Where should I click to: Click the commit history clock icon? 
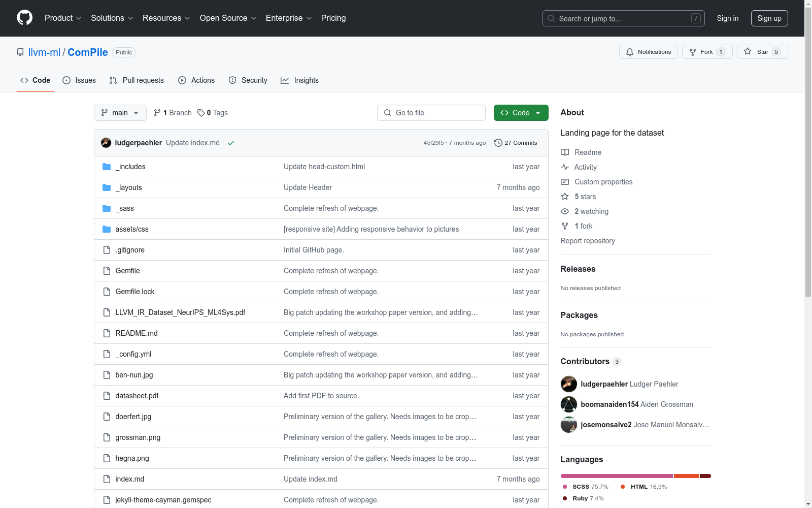[x=498, y=143]
